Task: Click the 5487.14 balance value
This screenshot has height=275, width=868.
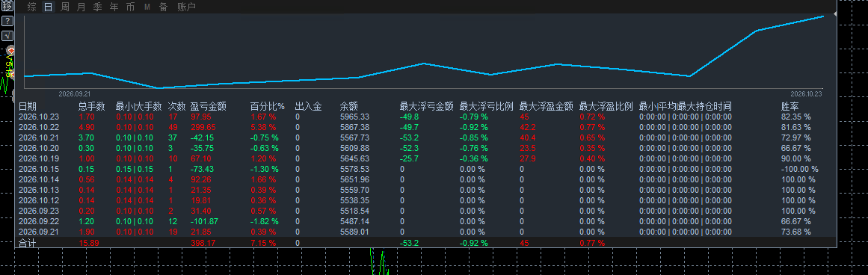Action: pos(354,221)
